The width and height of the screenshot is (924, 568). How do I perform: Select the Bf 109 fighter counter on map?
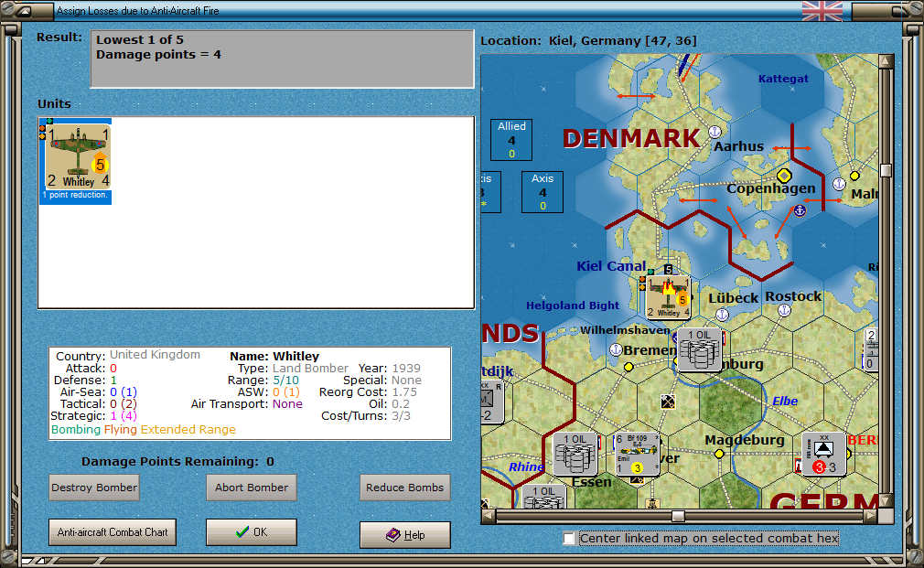pos(637,454)
